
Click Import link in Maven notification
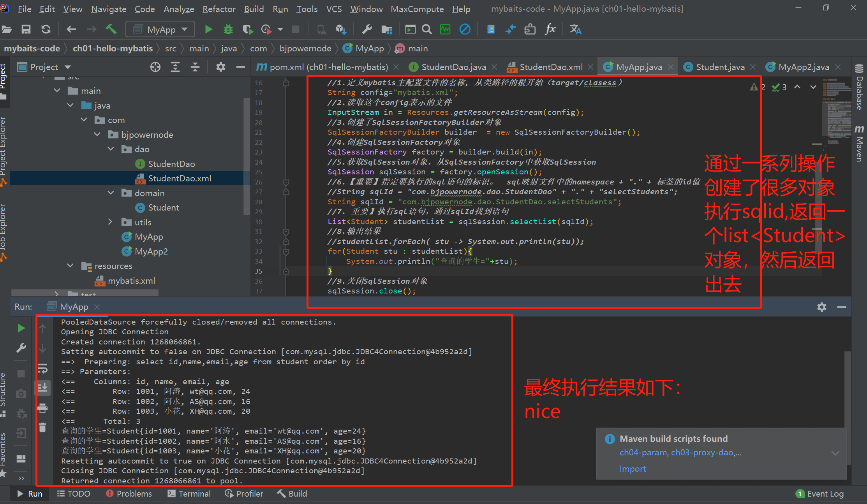click(632, 469)
